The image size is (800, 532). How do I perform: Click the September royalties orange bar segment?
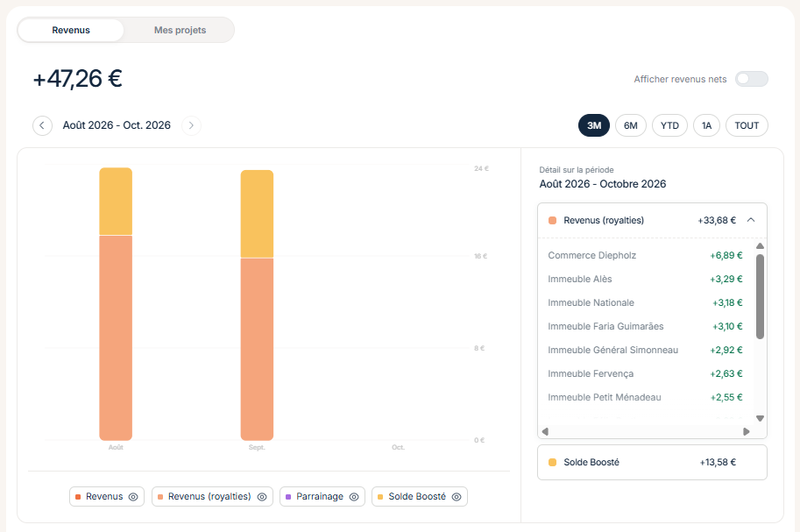pos(257,349)
